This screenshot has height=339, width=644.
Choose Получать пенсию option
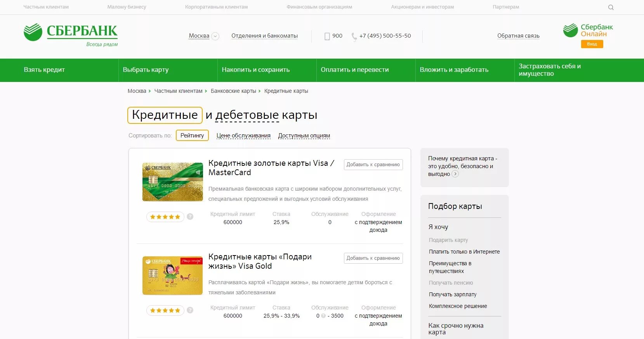[451, 283]
